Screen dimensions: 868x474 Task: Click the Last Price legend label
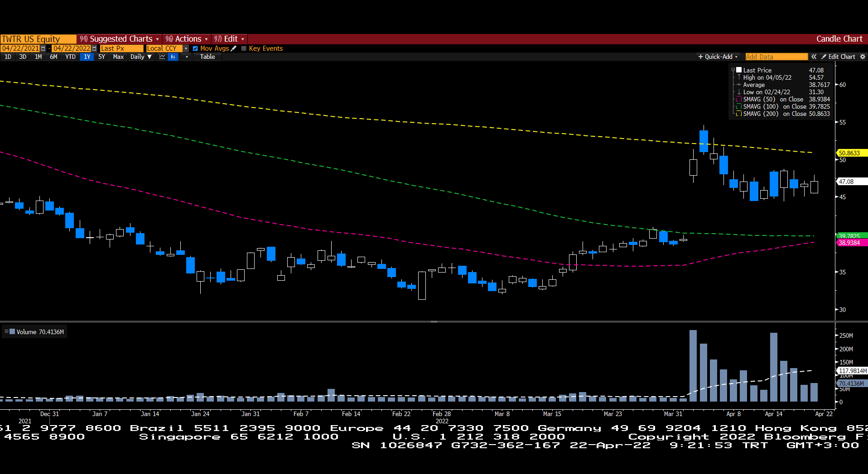[x=757, y=70]
